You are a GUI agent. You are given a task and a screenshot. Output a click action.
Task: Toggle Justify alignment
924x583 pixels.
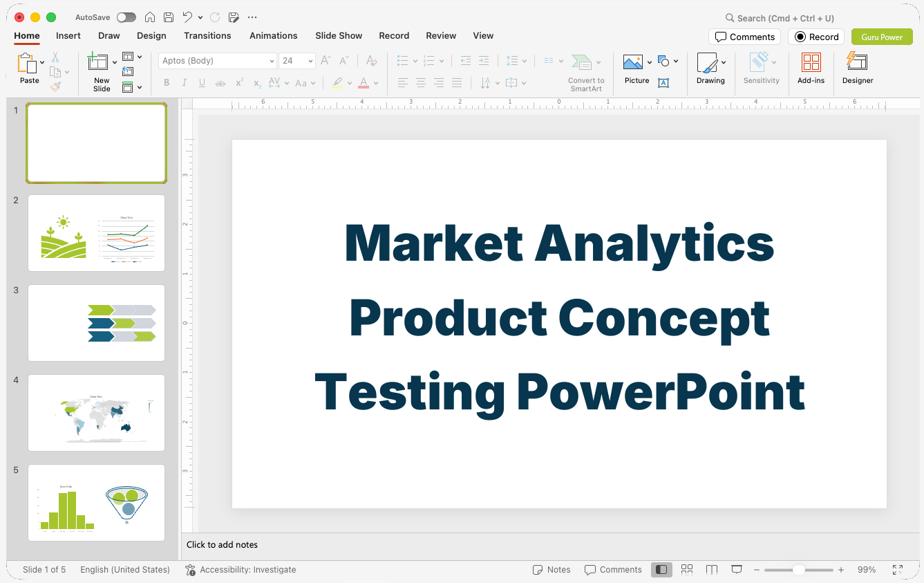coord(457,83)
